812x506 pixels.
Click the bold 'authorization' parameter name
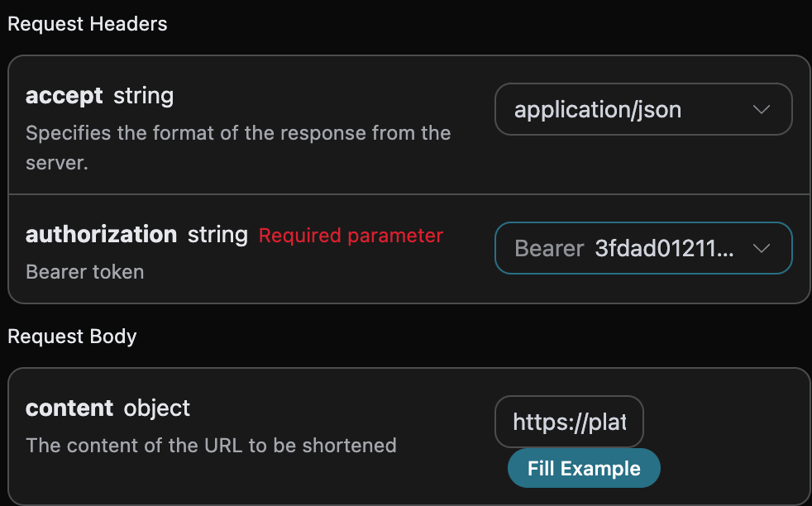point(101,235)
